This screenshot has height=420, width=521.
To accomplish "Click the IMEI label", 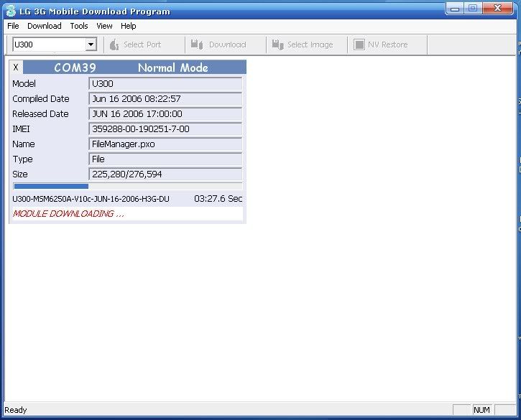I will pos(21,129).
